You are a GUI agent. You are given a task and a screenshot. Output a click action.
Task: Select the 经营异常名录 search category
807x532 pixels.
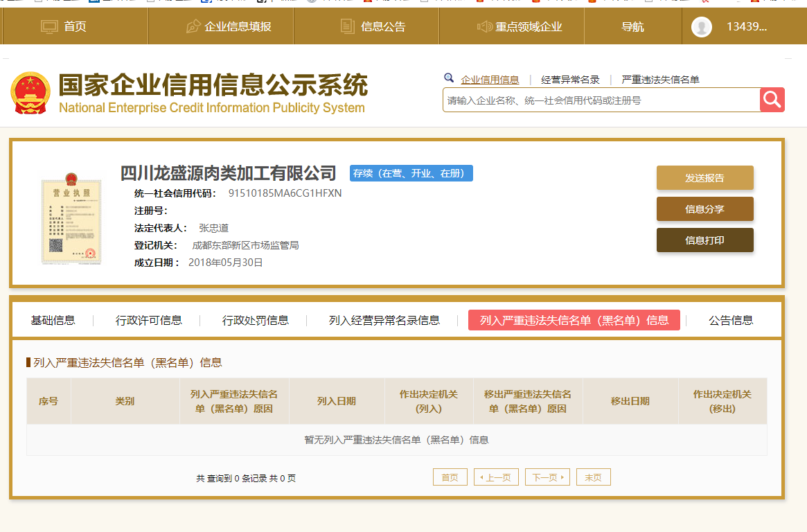point(570,80)
